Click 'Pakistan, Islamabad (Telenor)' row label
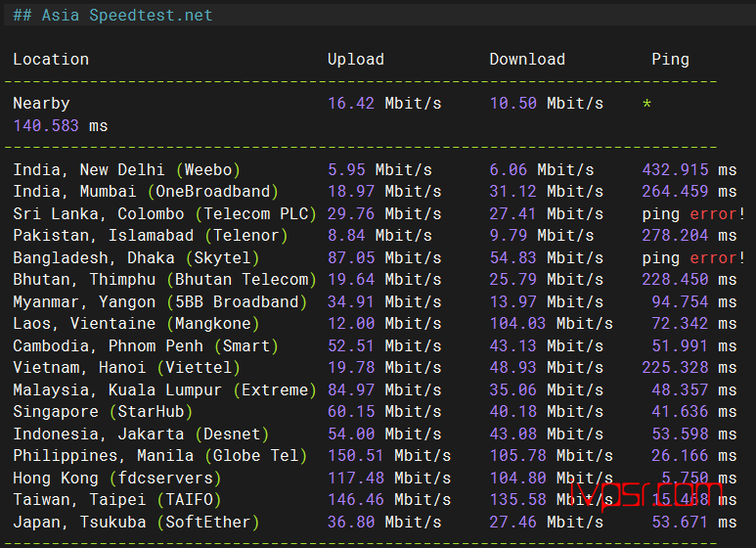The image size is (756, 548). pyautogui.click(x=151, y=236)
